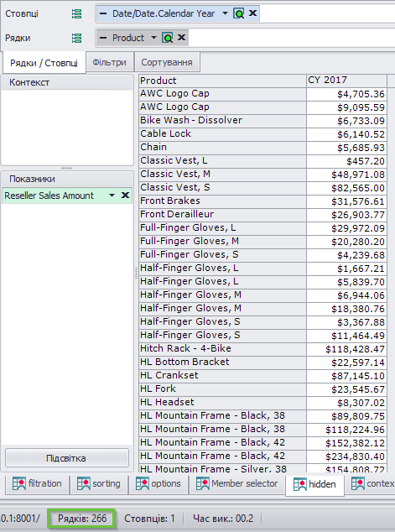
Task: Open the Product hierarchy dropdown arrow
Action: pos(153,38)
